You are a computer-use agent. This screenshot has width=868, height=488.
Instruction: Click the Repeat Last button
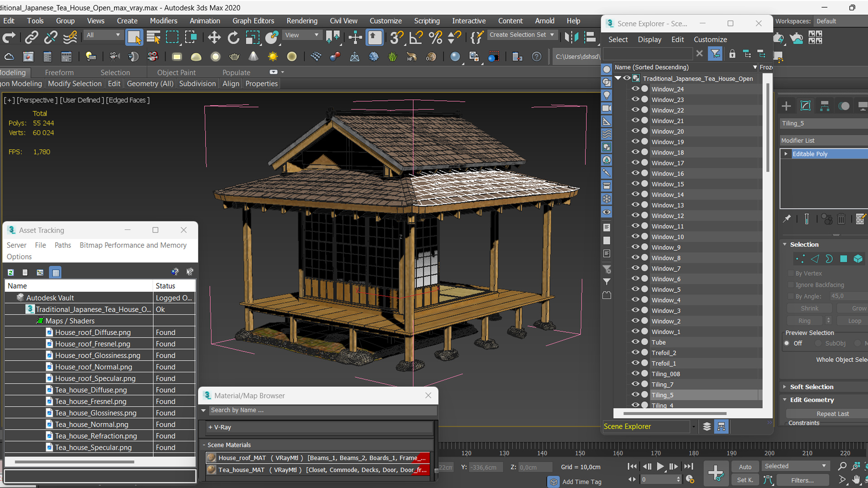tap(832, 414)
